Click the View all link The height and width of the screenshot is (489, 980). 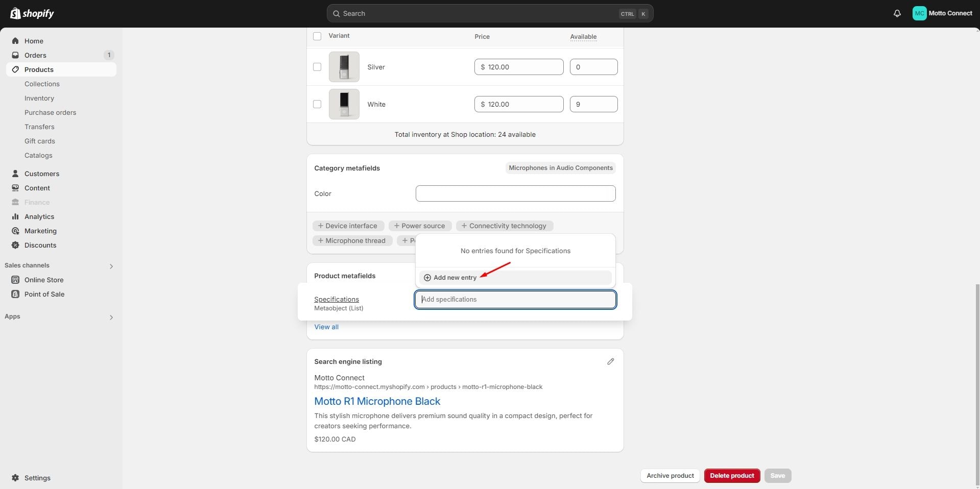click(326, 327)
